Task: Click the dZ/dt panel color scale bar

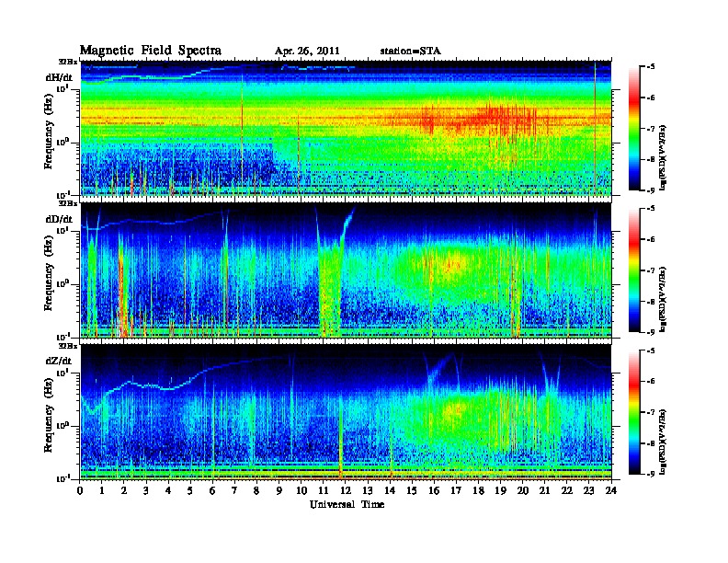Action: coord(633,412)
